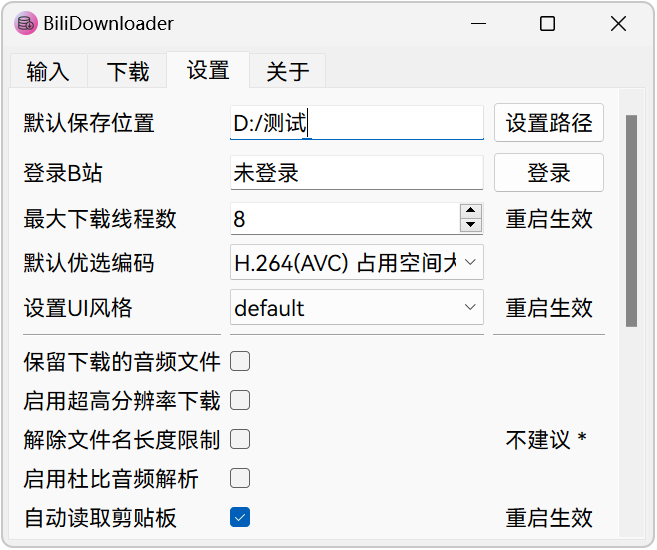Enable 启用超高分辨率下载 checkbox
This screenshot has width=657, height=550.
tap(240, 400)
